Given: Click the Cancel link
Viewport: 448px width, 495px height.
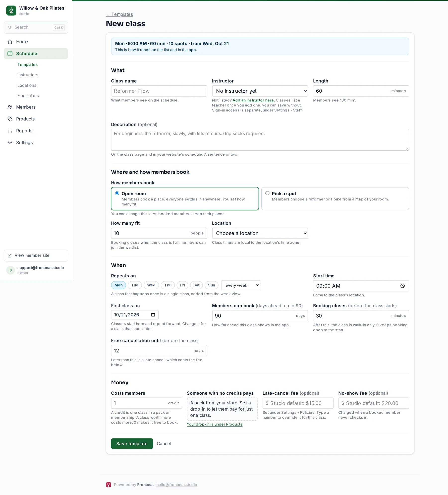Looking at the screenshot, I should (164, 443).
